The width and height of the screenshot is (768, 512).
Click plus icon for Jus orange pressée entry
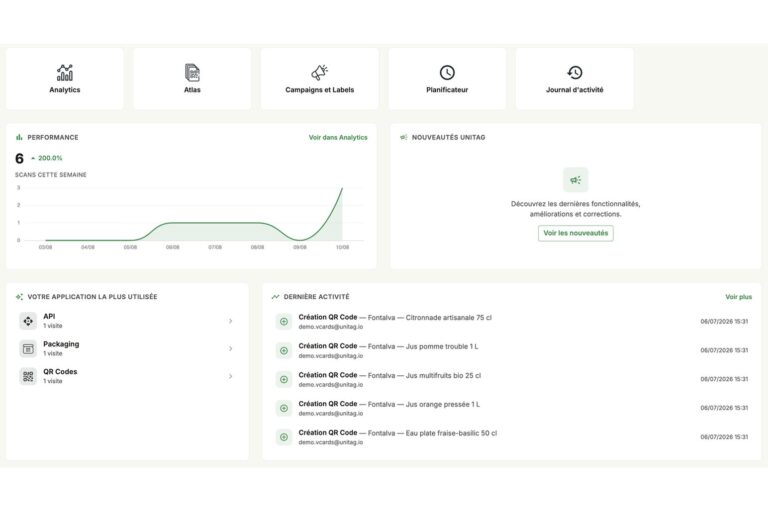pyautogui.click(x=284, y=408)
